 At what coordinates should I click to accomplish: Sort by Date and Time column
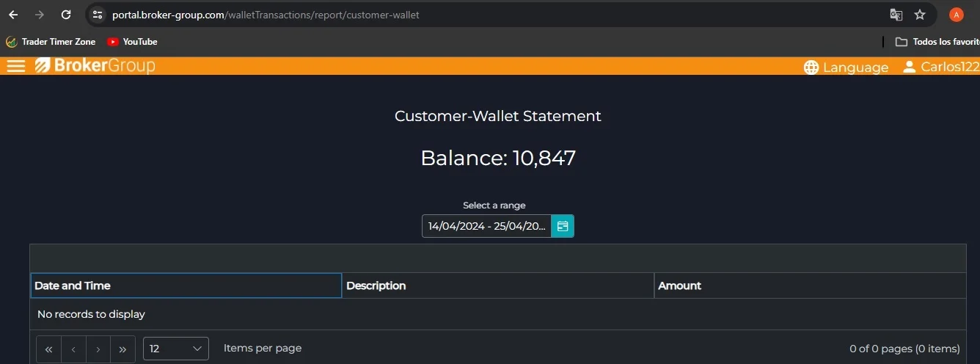(x=186, y=285)
